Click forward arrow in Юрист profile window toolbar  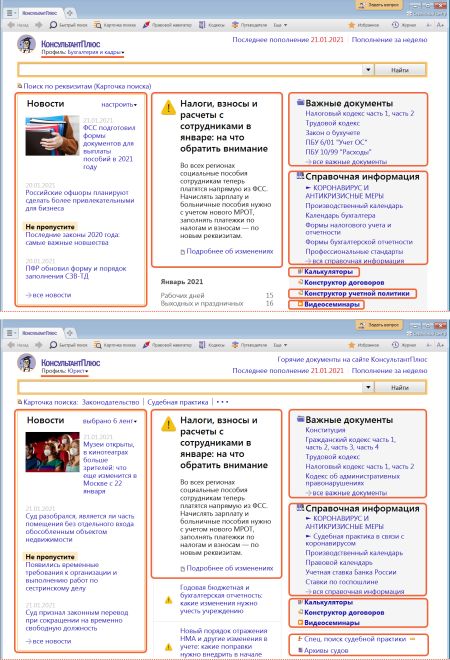point(39,345)
